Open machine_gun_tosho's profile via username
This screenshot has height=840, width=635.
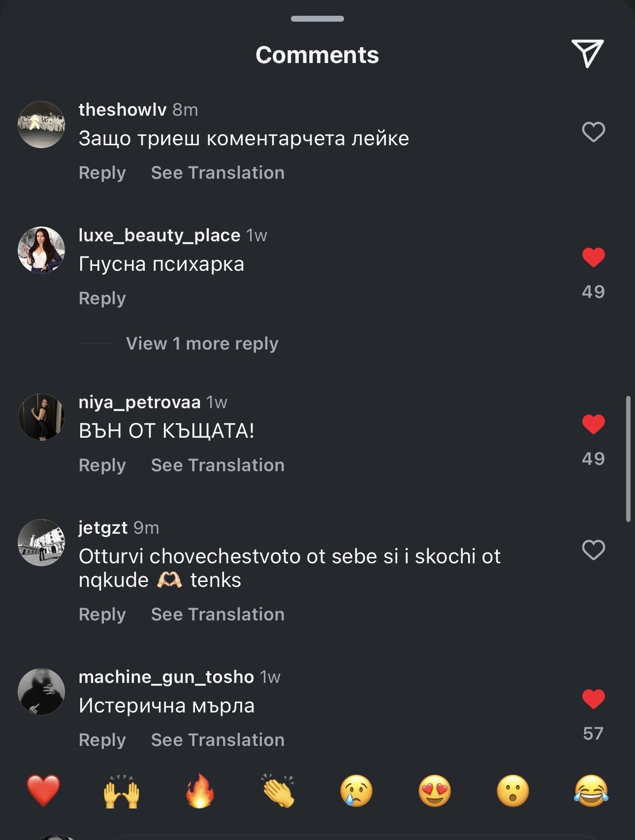(166, 677)
